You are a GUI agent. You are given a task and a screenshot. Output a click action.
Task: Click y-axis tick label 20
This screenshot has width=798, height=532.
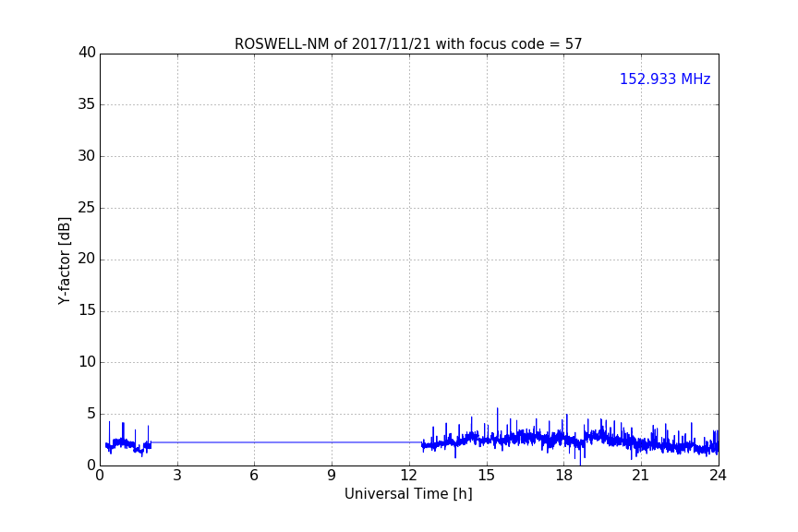pyautogui.click(x=87, y=260)
